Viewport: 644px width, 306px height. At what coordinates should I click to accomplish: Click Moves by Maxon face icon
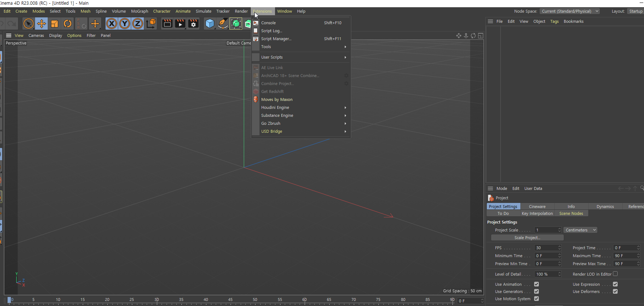[256, 99]
